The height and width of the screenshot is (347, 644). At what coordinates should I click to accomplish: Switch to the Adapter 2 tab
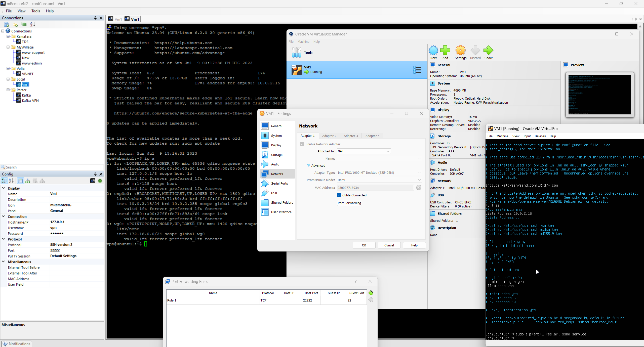(x=329, y=136)
